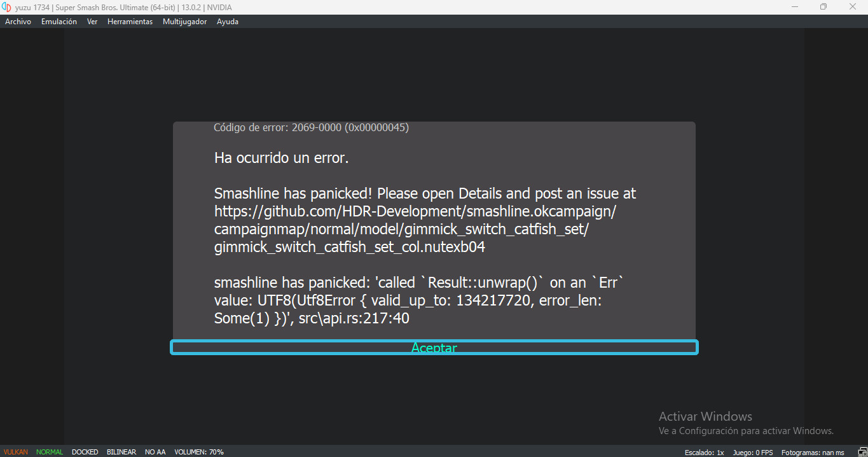This screenshot has height=457, width=868.
Task: Click the Aceptar button on error dialog
Action: (x=434, y=348)
